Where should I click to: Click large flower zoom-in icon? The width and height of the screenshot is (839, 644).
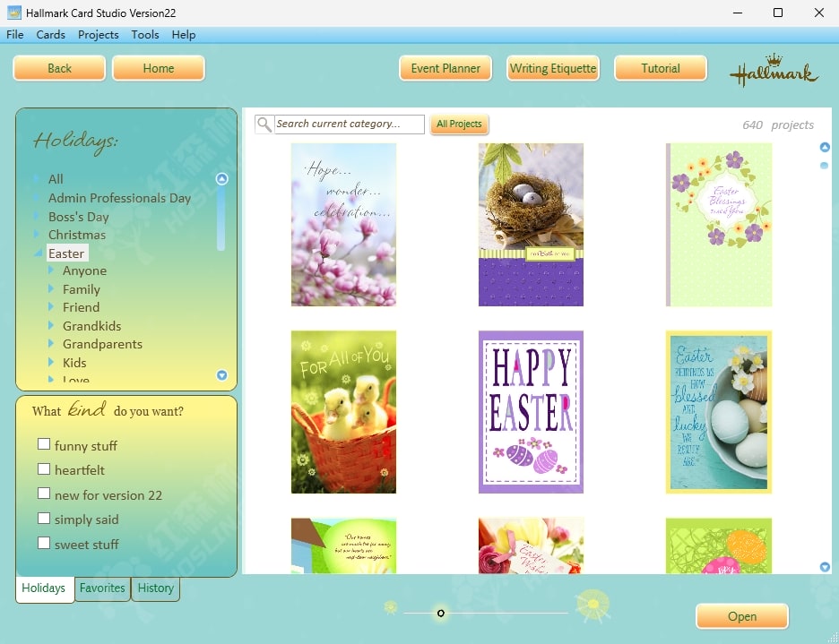click(x=592, y=605)
